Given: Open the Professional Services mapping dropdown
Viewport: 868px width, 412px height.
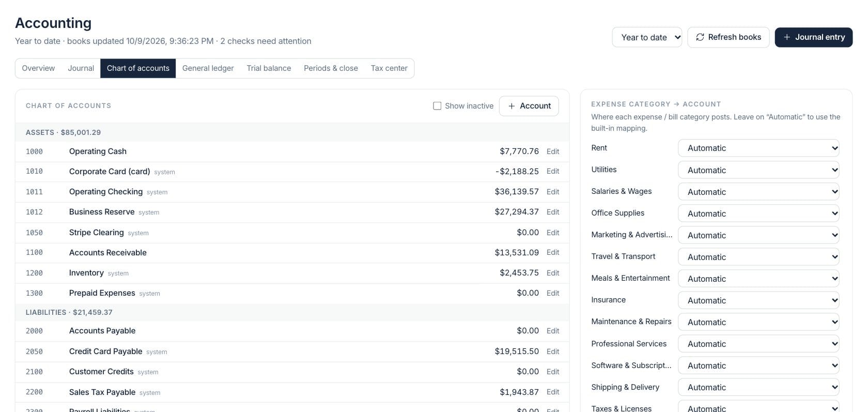Looking at the screenshot, I should pos(758,344).
